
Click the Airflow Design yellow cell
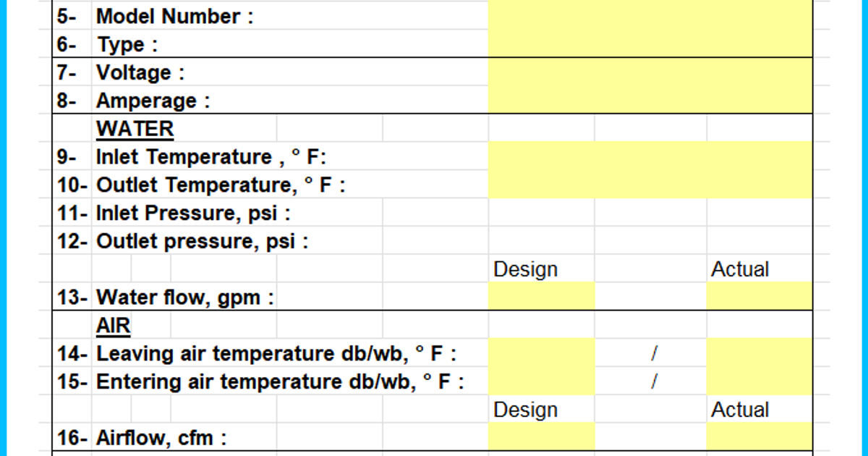[541, 437]
